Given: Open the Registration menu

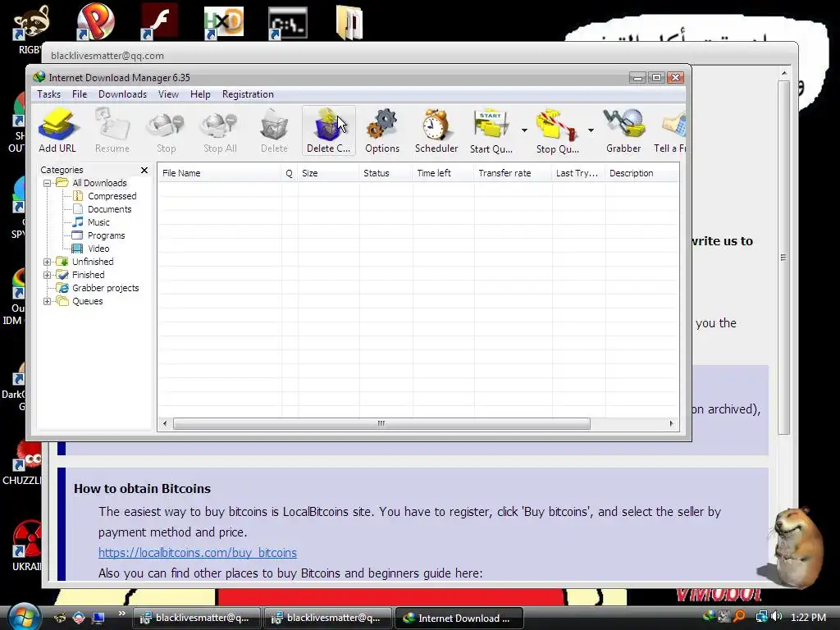Looking at the screenshot, I should tap(248, 94).
